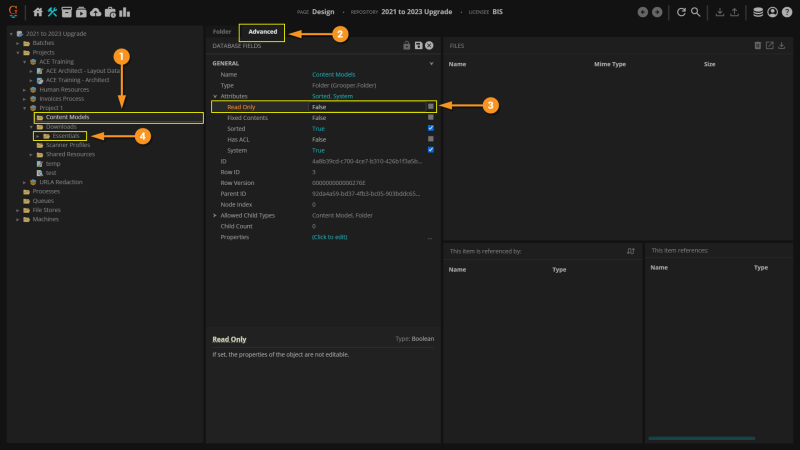
Task: Click the Design tools icon
Action: coord(52,12)
